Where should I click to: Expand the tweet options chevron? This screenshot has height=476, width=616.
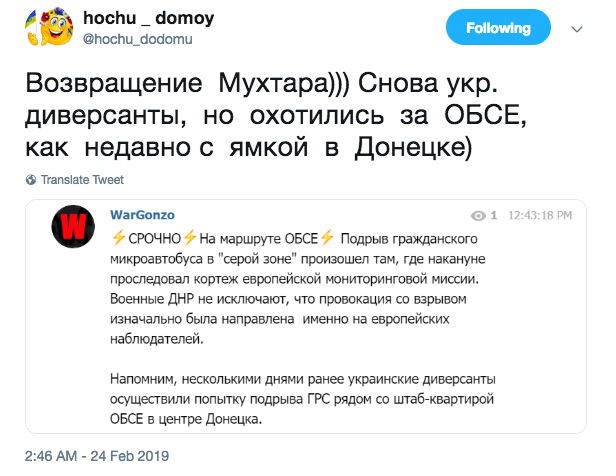(x=574, y=30)
